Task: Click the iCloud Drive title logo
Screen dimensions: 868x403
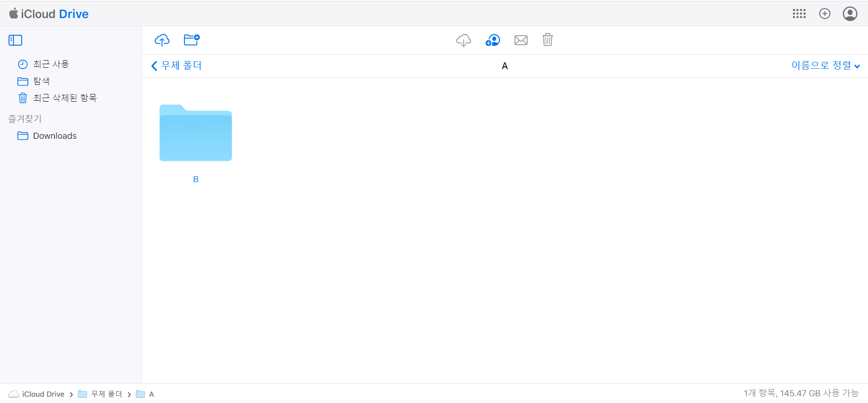Action: (49, 14)
